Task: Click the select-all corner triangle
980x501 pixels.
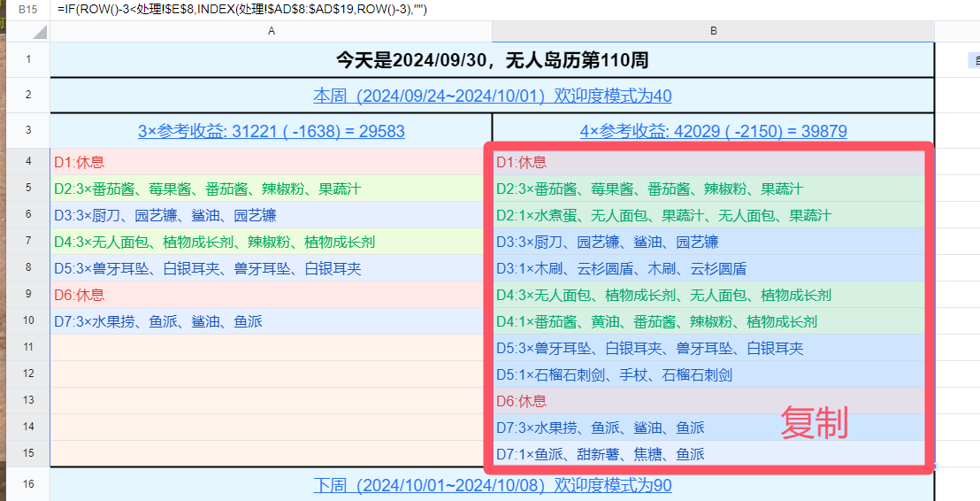Action: click(39, 33)
